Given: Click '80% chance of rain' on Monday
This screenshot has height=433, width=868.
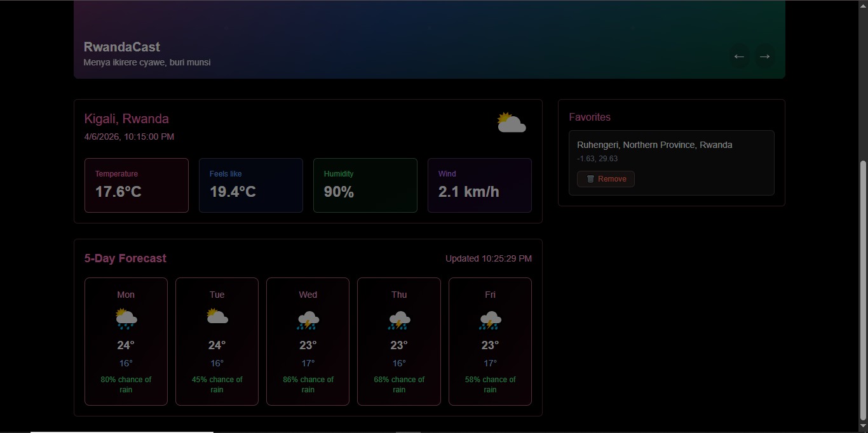Looking at the screenshot, I should 126,385.
